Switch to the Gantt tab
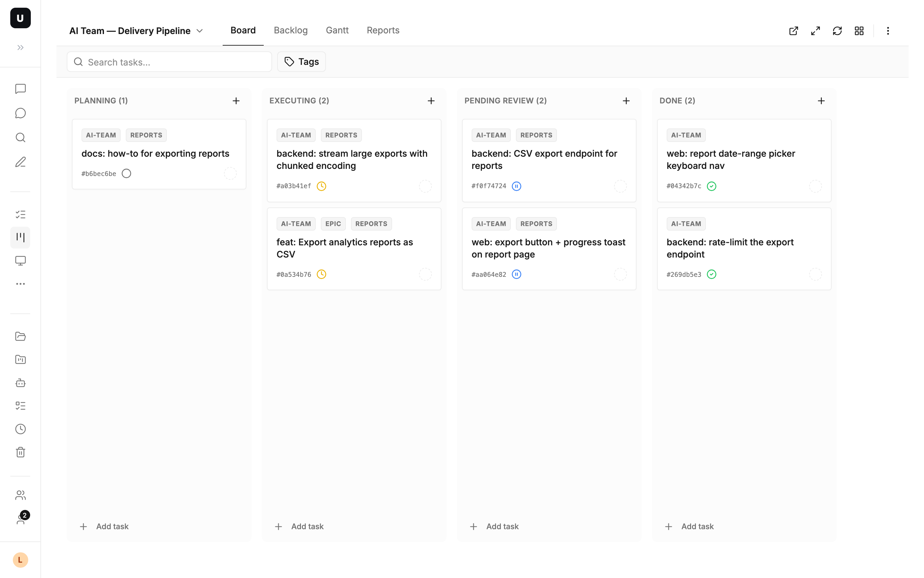Screen dimensions: 924x578 337,30
